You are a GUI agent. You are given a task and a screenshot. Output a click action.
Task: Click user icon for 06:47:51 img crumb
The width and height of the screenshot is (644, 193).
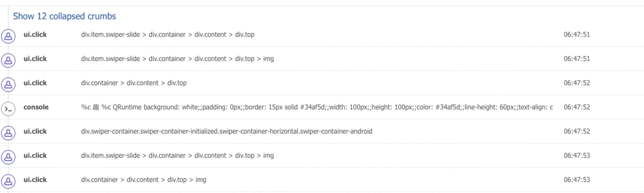(x=8, y=60)
